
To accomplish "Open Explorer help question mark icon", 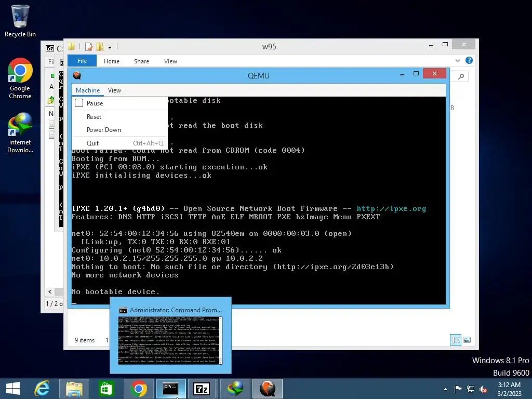I will click(469, 60).
